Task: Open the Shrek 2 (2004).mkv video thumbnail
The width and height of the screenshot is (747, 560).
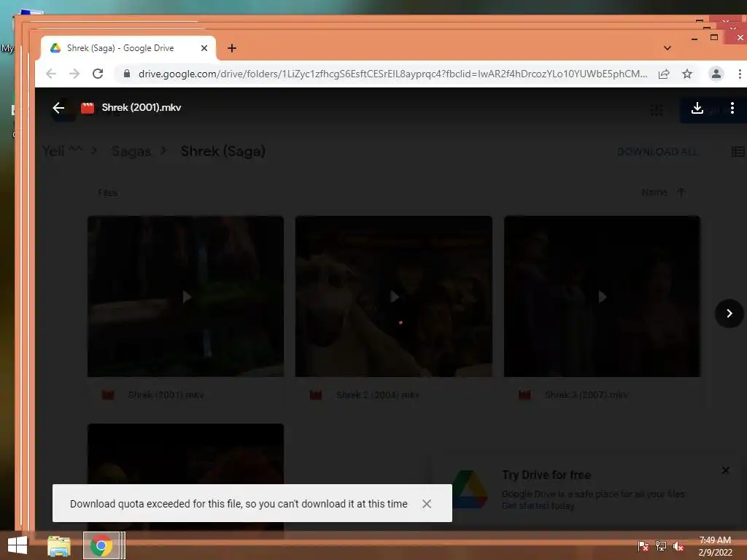Action: 393,296
